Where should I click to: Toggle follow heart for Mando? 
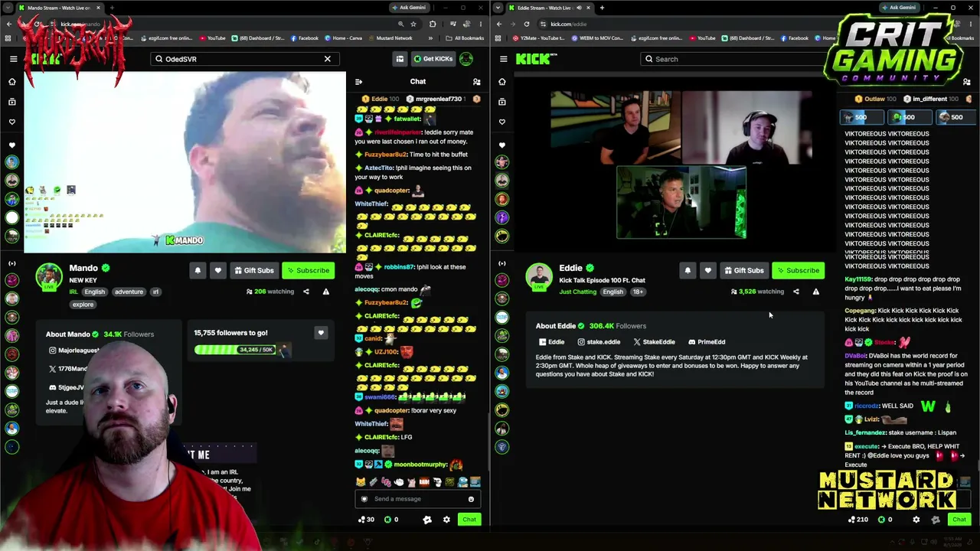(x=218, y=270)
